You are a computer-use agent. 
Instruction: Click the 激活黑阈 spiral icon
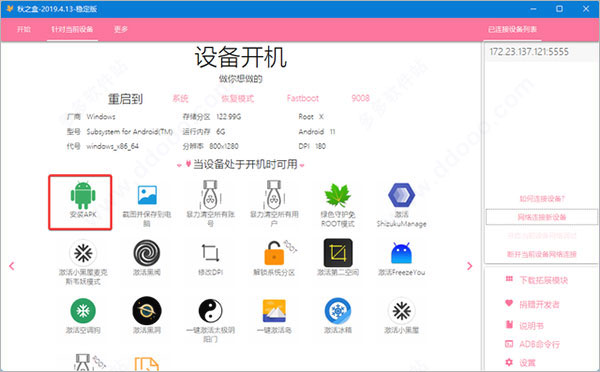pyautogui.click(x=147, y=253)
